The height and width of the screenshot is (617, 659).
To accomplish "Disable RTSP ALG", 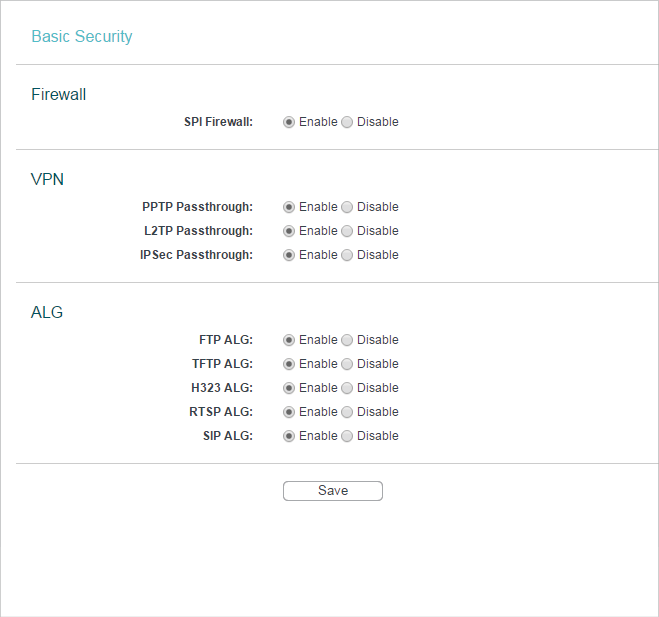I will (x=347, y=412).
